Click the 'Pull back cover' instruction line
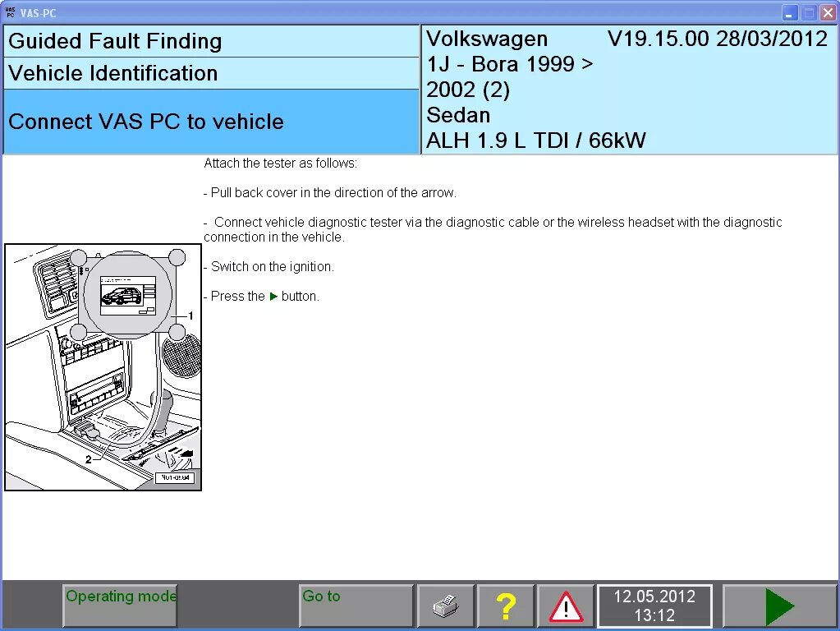The image size is (840, 631). pyautogui.click(x=330, y=192)
